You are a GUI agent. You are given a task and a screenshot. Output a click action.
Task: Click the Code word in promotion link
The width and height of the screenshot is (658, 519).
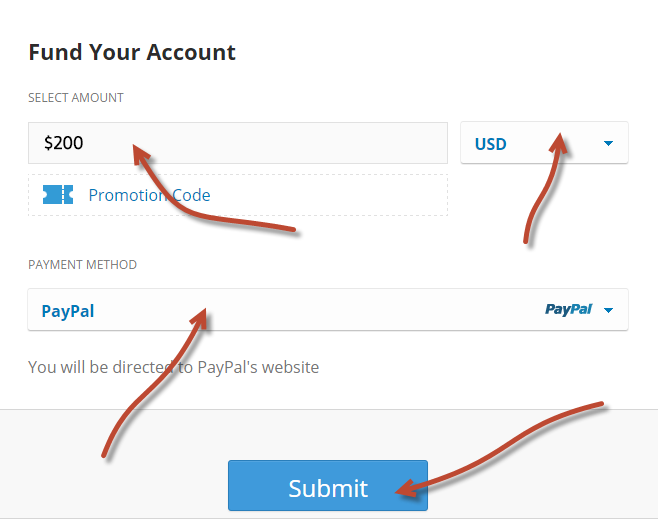click(191, 195)
